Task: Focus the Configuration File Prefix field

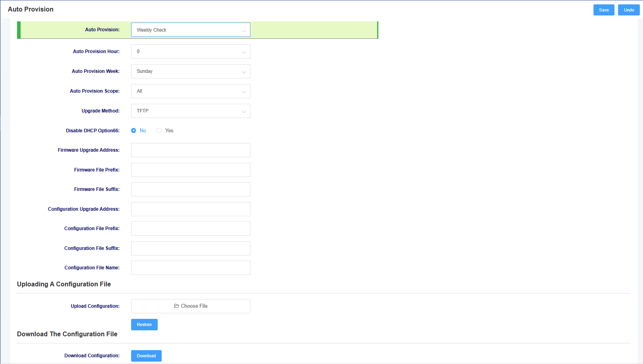Action: tap(191, 229)
